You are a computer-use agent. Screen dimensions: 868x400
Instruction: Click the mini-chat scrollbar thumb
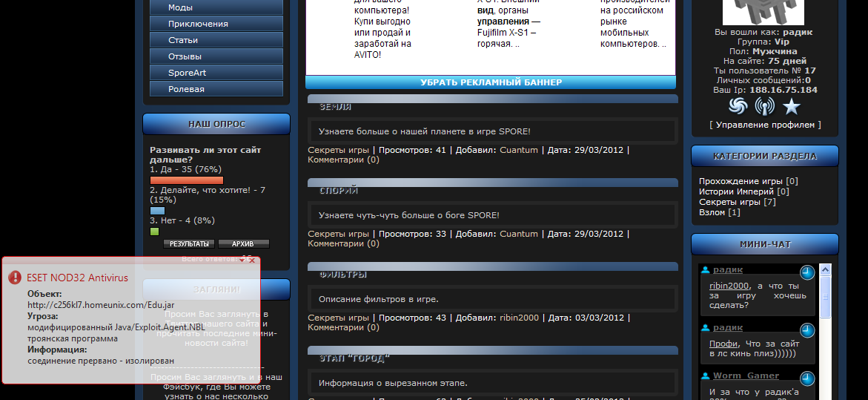coord(825,297)
